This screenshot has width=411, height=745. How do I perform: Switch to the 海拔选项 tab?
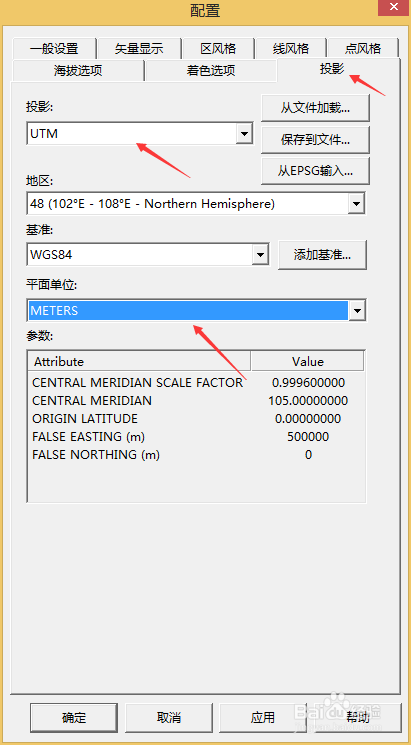pyautogui.click(x=78, y=71)
